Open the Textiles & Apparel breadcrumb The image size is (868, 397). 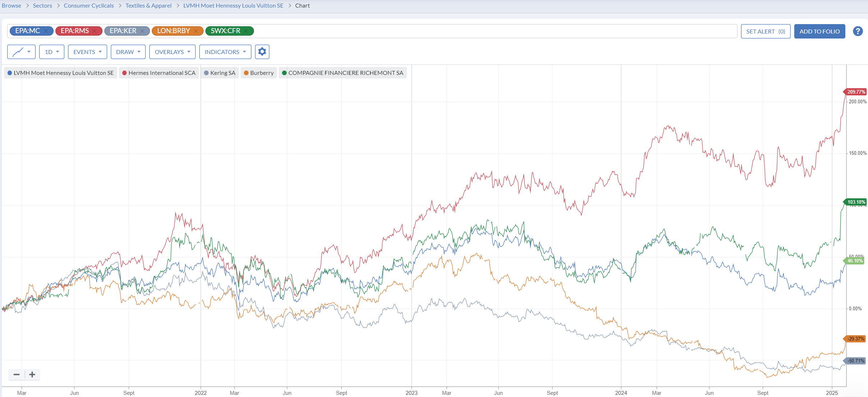pyautogui.click(x=149, y=6)
